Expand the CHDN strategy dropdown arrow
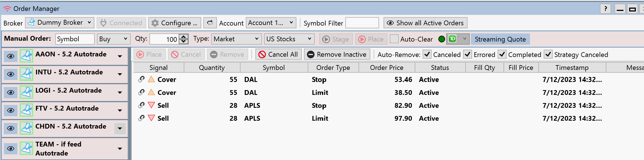 coord(120,129)
